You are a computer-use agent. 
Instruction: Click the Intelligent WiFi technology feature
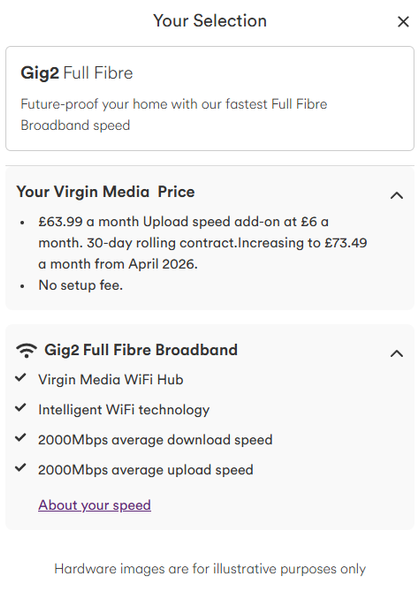pos(124,410)
